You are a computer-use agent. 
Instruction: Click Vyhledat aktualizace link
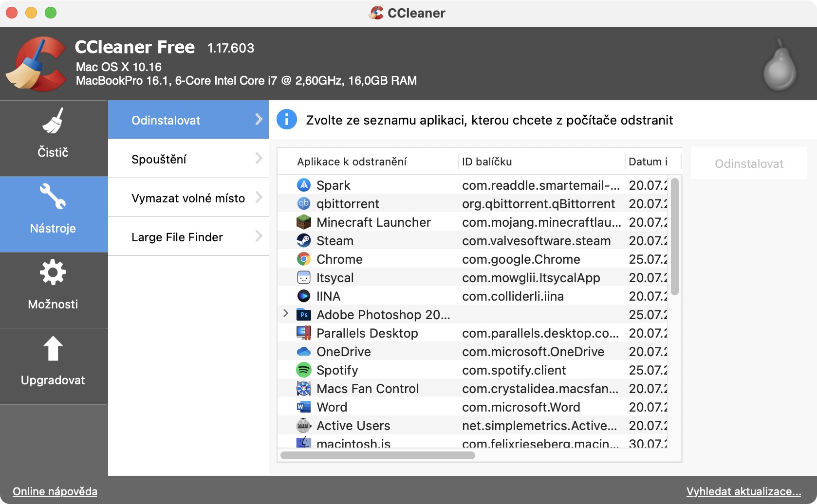point(743,491)
